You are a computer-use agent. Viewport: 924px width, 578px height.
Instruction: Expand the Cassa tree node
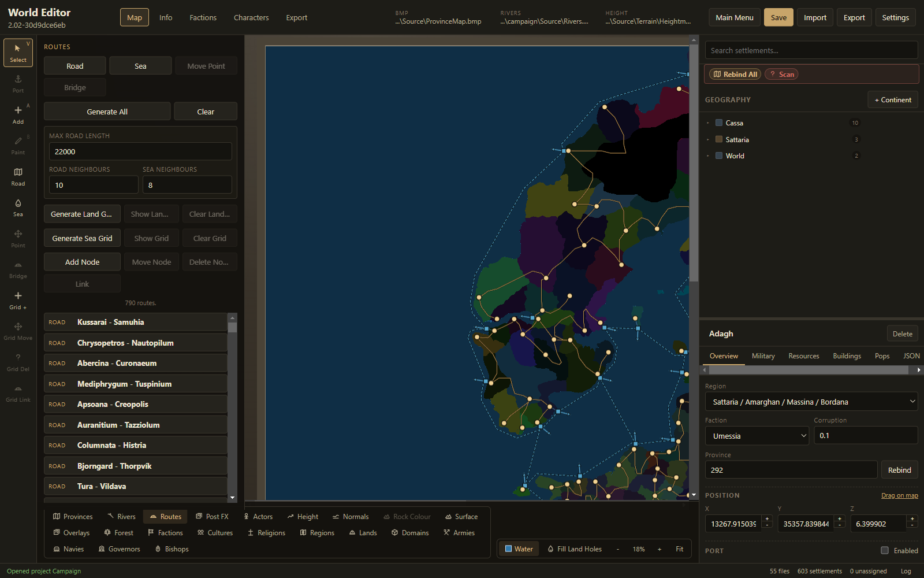[708, 123]
